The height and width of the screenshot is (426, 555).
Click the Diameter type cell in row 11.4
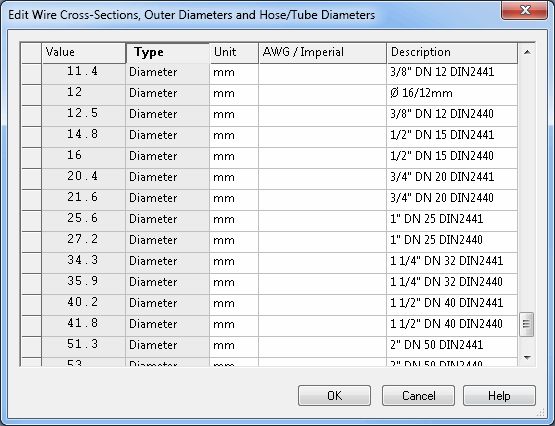[x=167, y=74]
